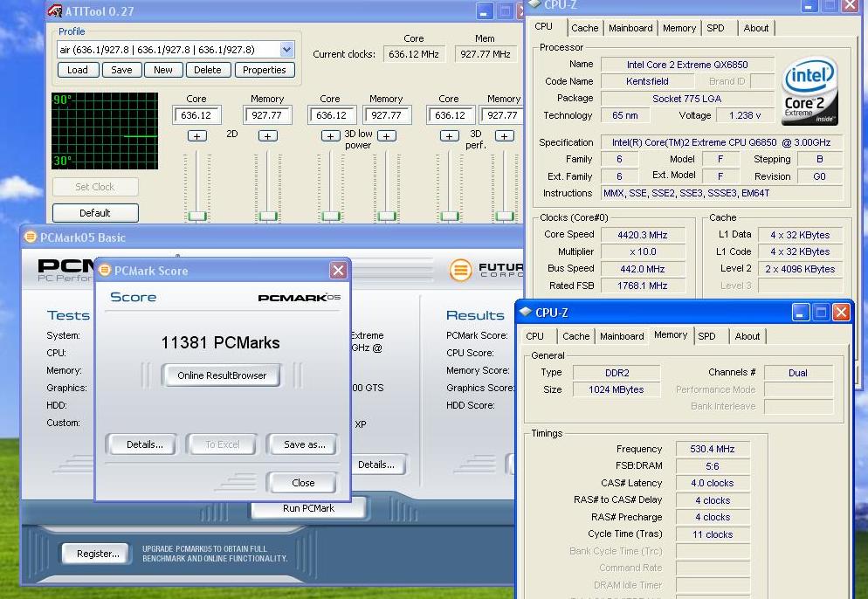Click the PCMark05 Basic title icon
Screen dimensions: 868x599
pyautogui.click(x=30, y=237)
